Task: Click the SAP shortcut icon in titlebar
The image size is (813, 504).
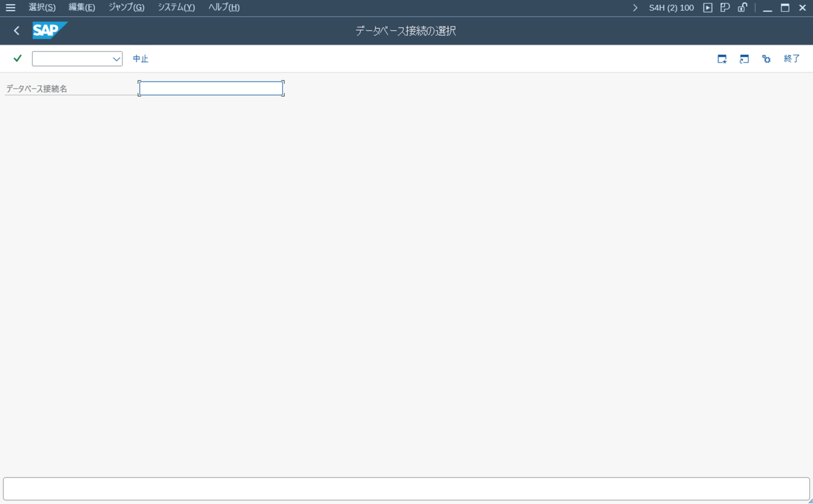Action: click(725, 7)
